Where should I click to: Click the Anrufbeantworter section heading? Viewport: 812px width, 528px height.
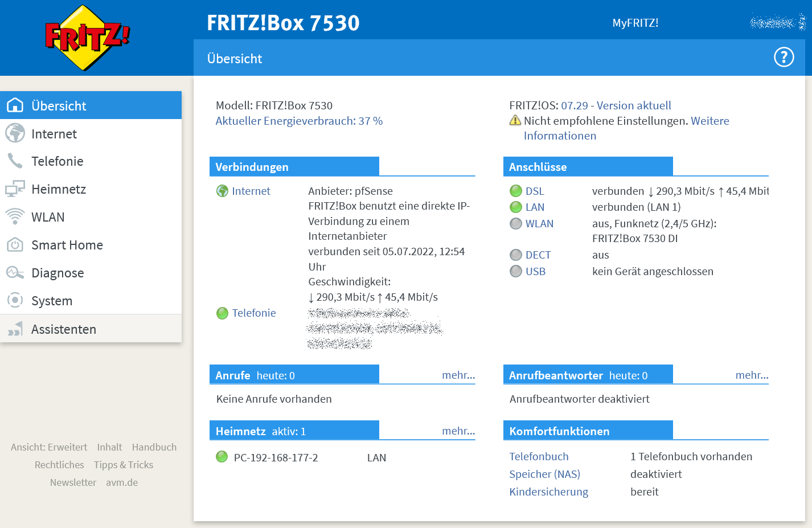coord(588,375)
